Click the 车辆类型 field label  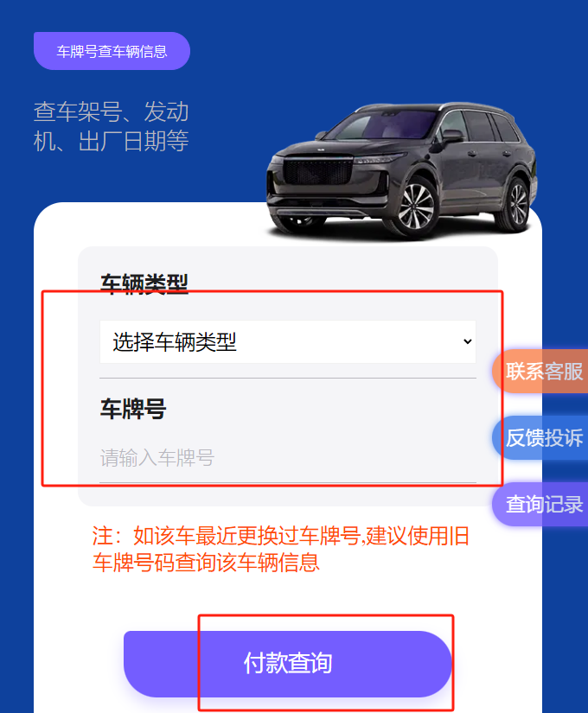[144, 283]
